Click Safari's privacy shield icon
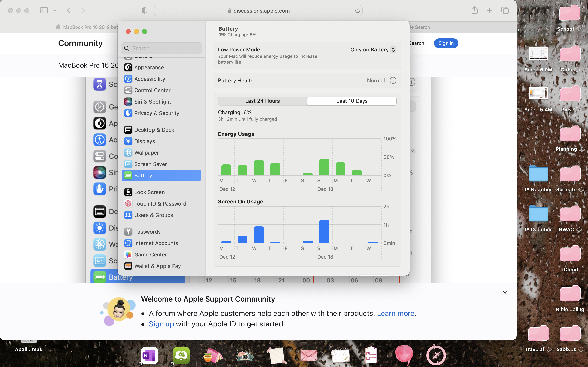588x367 pixels. click(144, 10)
